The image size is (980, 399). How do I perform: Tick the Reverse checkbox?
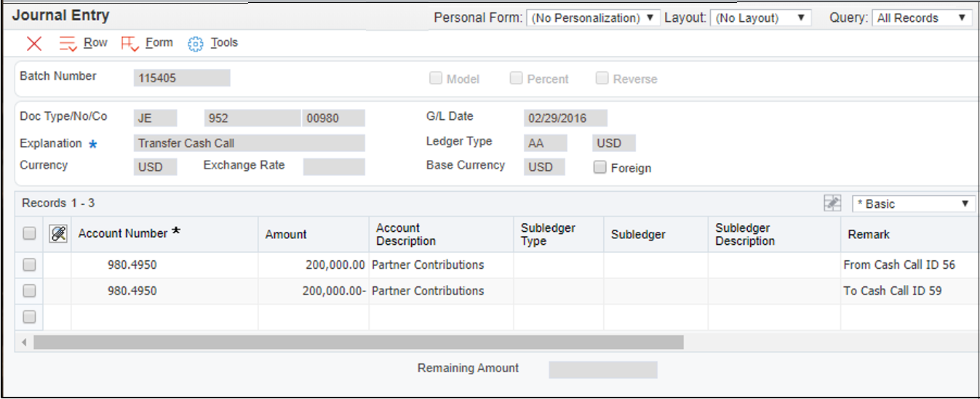pos(602,78)
